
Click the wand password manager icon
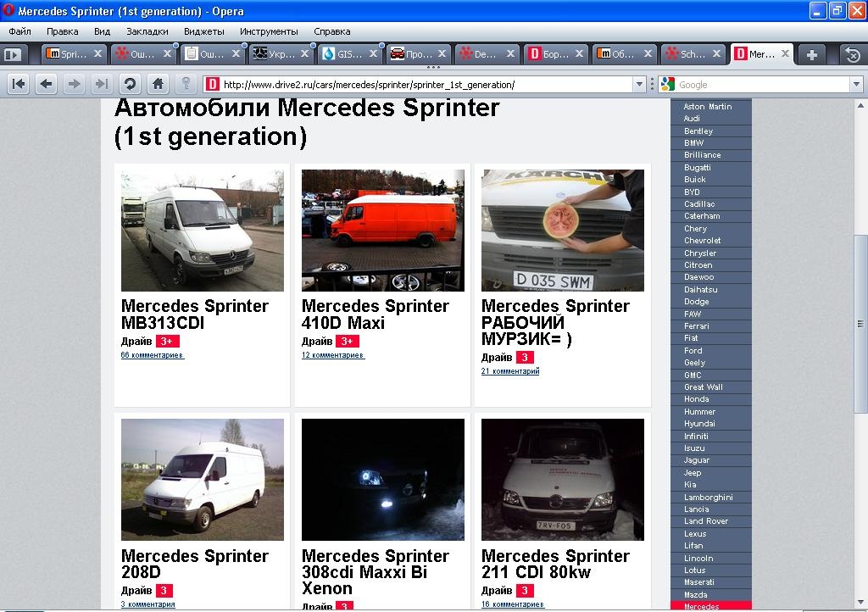pos(186,84)
